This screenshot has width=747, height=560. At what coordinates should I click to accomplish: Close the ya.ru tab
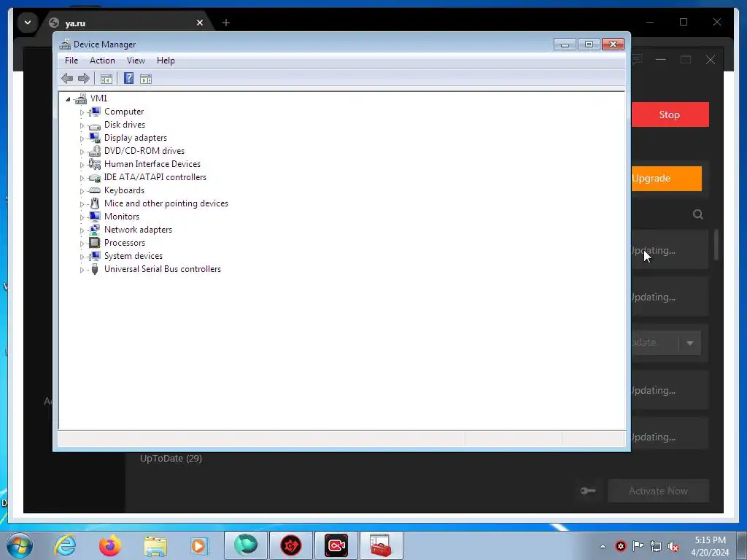[200, 23]
